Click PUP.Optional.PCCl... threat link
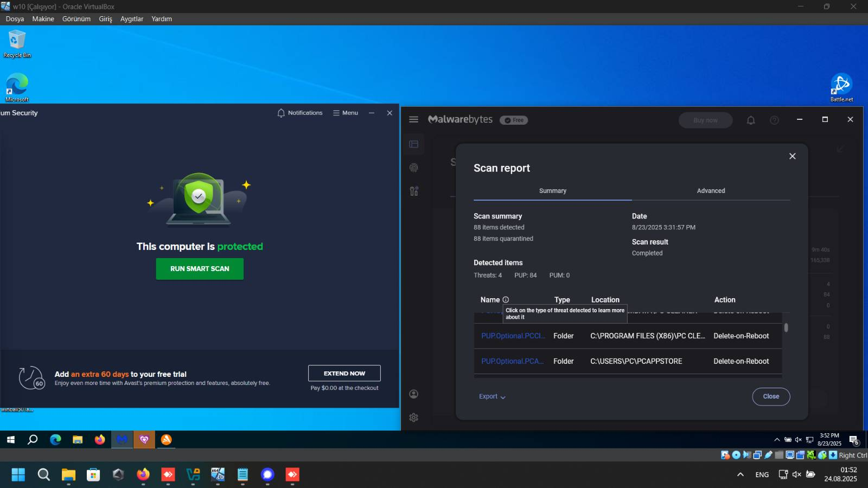Image resolution: width=868 pixels, height=488 pixels. click(x=513, y=336)
